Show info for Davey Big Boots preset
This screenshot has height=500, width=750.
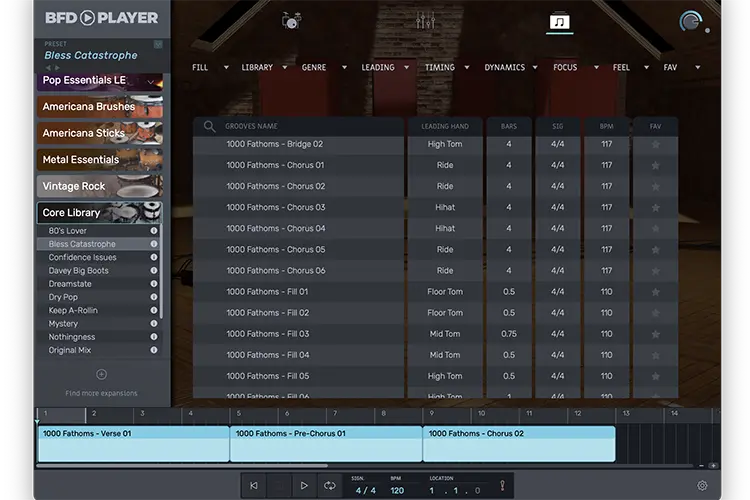(154, 271)
